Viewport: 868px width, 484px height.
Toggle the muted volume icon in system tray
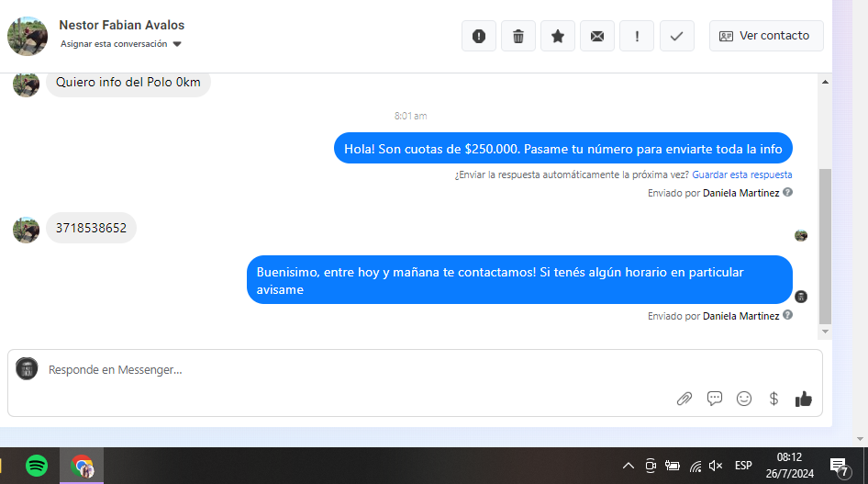[716, 466]
